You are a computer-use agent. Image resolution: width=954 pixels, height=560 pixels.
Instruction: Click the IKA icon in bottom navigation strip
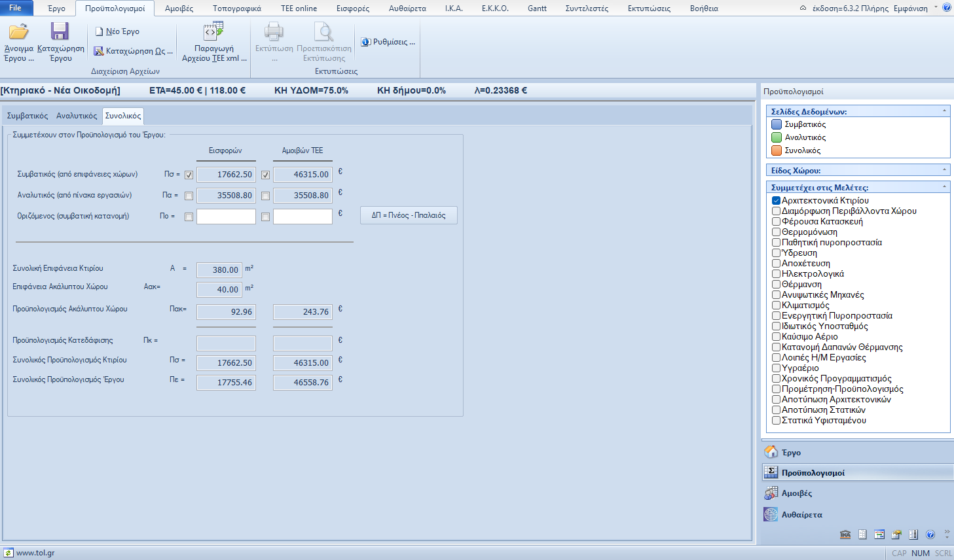point(845,534)
